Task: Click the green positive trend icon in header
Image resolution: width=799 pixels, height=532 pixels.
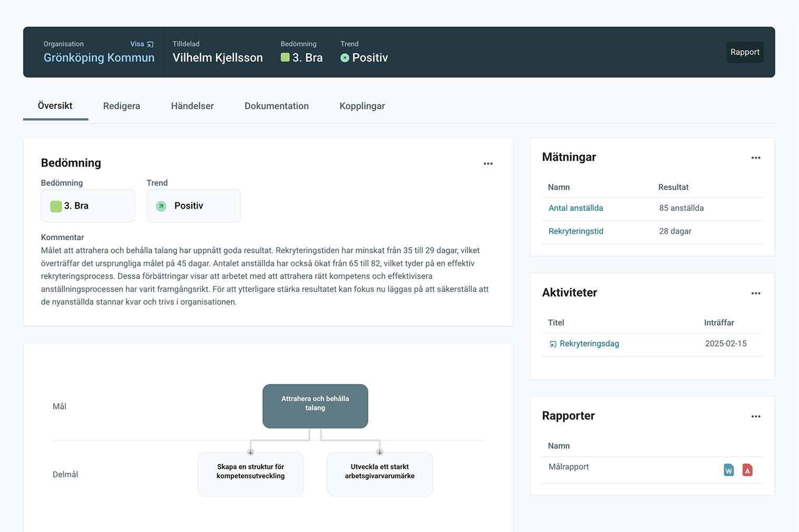Action: [345, 58]
